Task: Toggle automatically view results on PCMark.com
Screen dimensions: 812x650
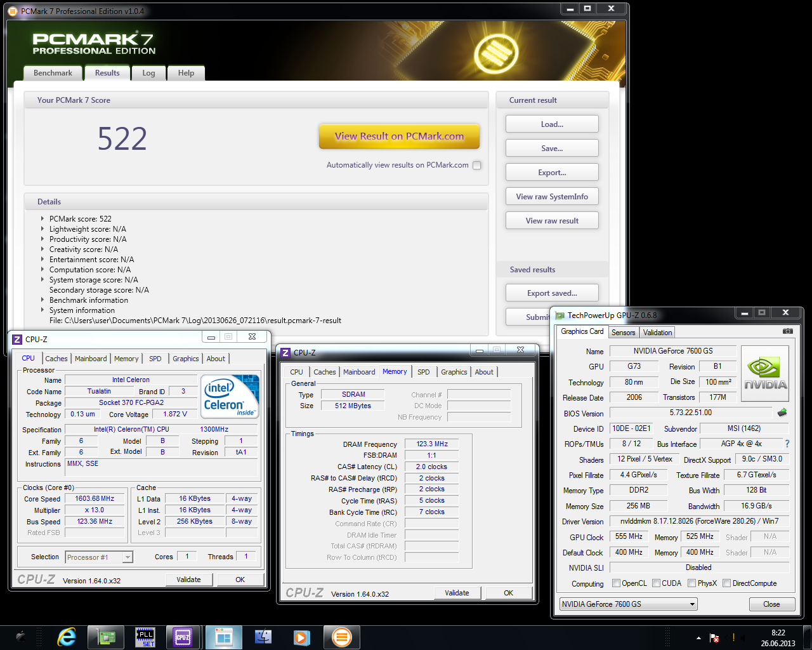Action: coord(477,165)
